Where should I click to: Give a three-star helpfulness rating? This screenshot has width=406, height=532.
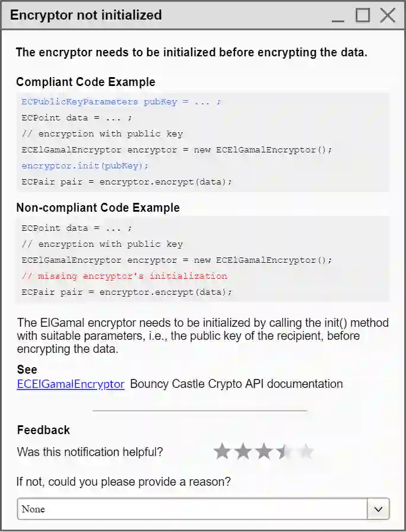coord(264,452)
